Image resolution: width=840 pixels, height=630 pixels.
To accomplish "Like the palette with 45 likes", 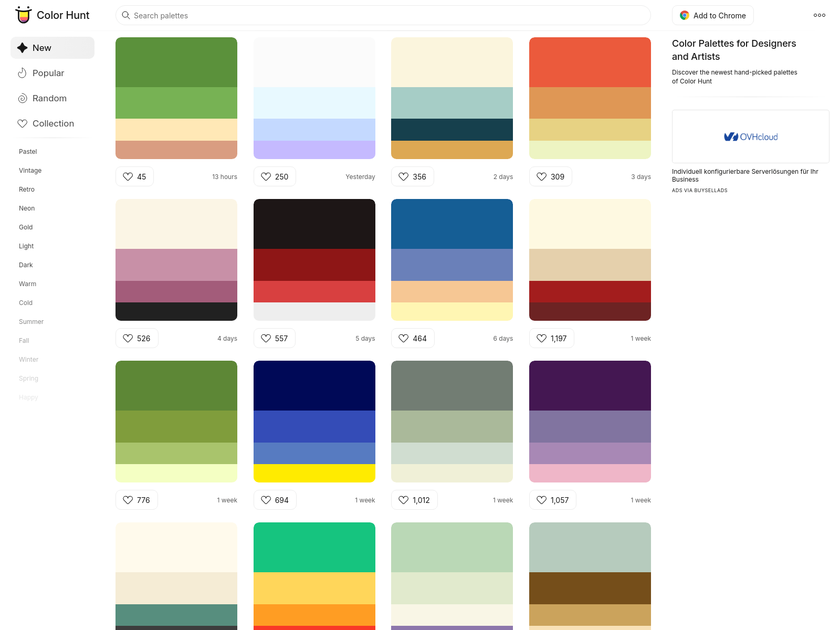I will coord(134,176).
